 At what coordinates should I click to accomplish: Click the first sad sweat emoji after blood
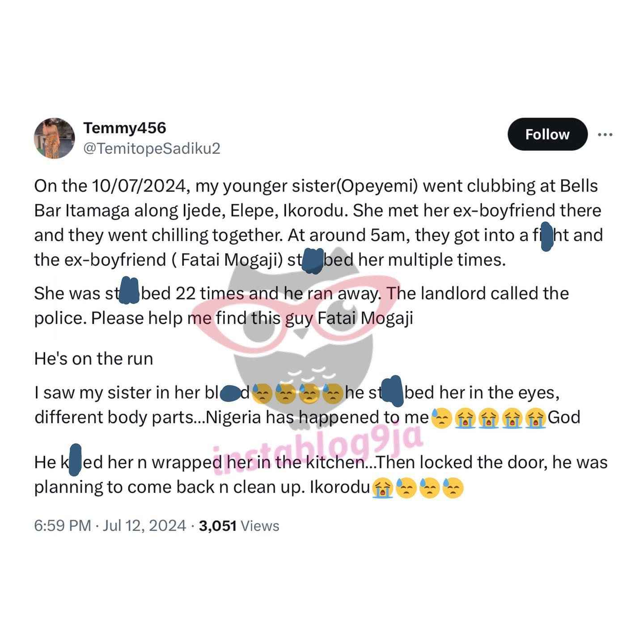tap(263, 394)
